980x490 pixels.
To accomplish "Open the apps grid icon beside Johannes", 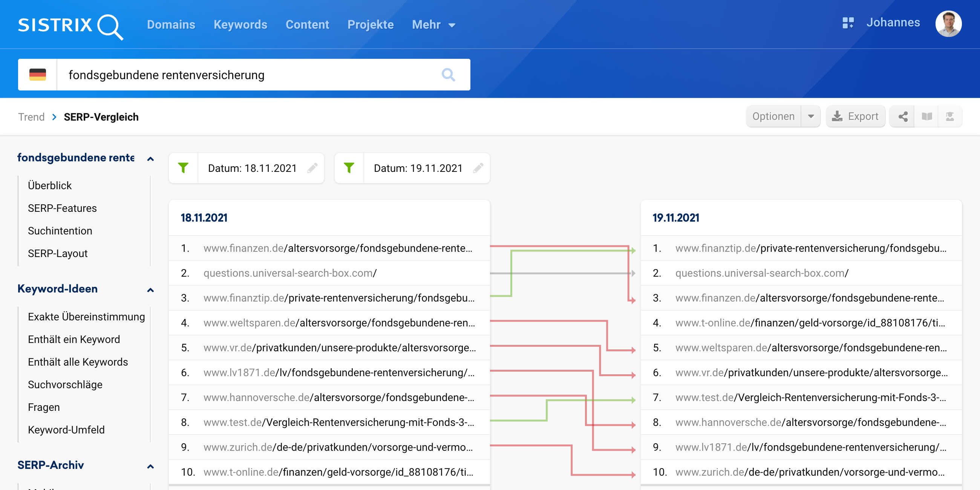I will point(848,23).
